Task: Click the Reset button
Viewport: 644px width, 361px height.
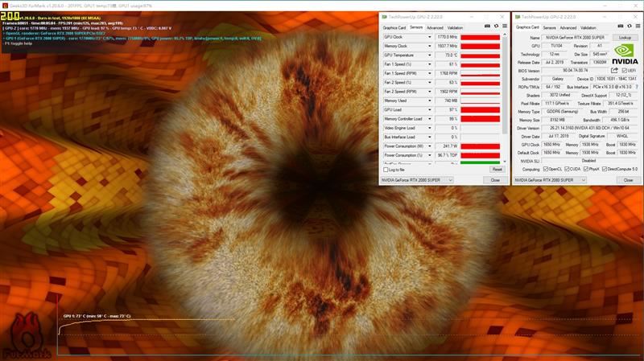Action: 497,170
